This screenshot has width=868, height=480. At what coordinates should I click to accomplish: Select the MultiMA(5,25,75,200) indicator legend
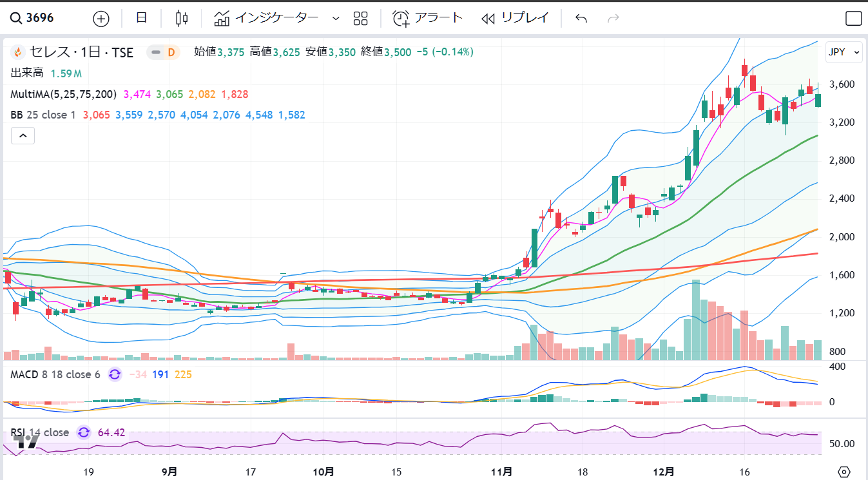tap(63, 94)
